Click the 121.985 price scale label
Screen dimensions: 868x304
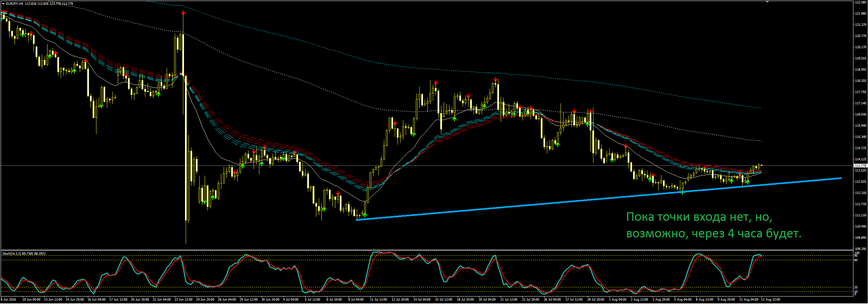pyautogui.click(x=861, y=14)
